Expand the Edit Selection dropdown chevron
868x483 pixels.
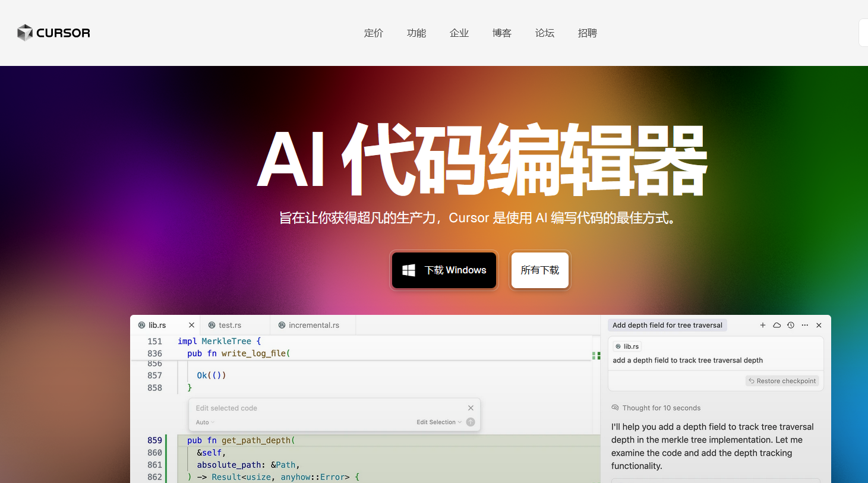coord(461,422)
